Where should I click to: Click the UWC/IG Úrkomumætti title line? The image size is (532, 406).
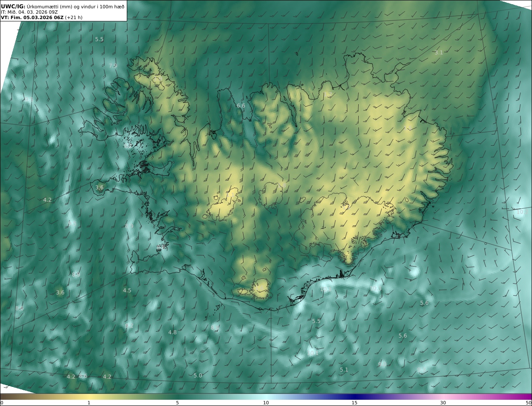[x=63, y=6]
